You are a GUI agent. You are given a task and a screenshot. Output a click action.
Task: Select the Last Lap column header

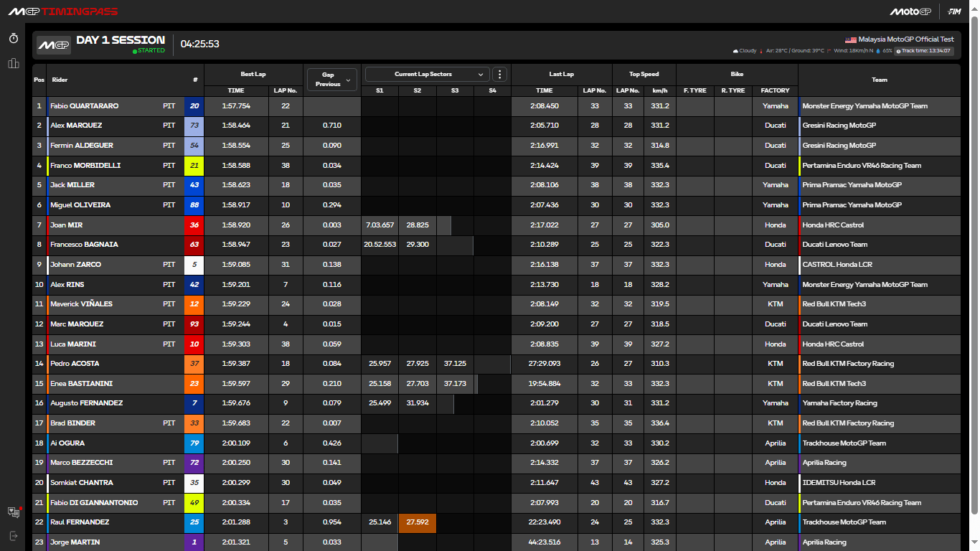[561, 74]
